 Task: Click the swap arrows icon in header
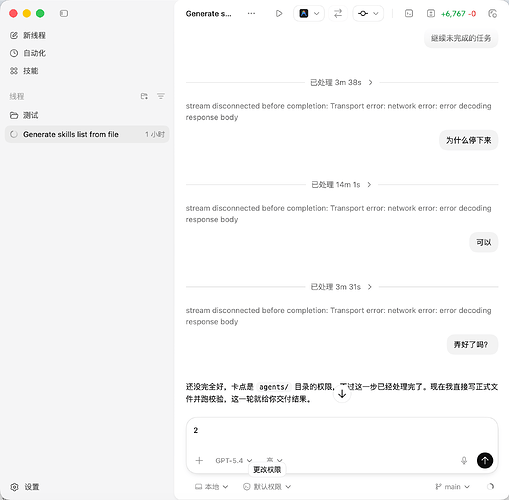click(x=338, y=14)
